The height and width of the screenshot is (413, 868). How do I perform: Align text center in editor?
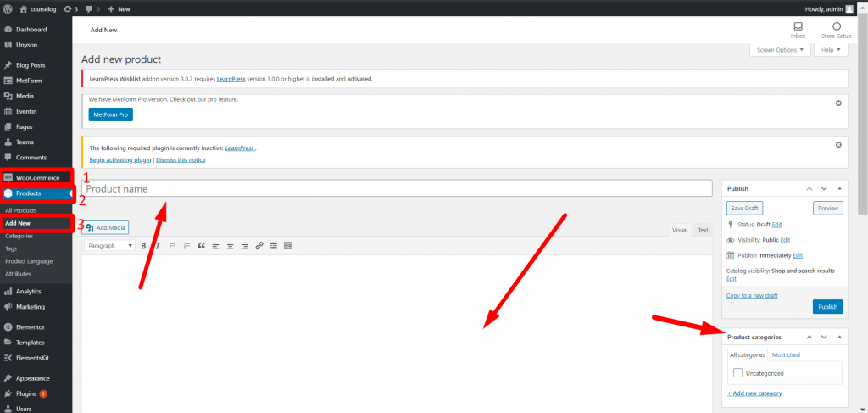(231, 246)
